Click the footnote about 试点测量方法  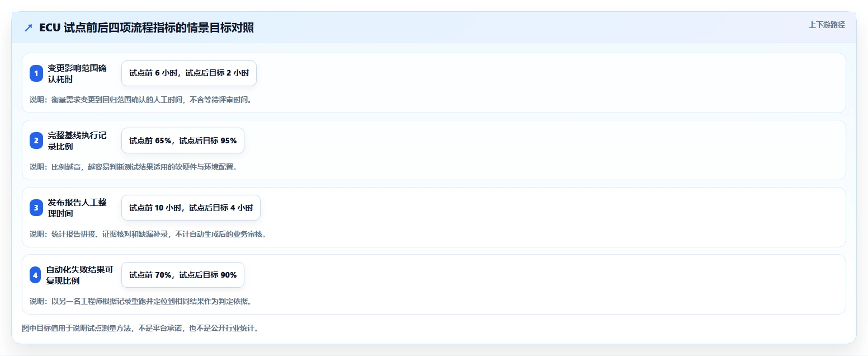pos(140,328)
